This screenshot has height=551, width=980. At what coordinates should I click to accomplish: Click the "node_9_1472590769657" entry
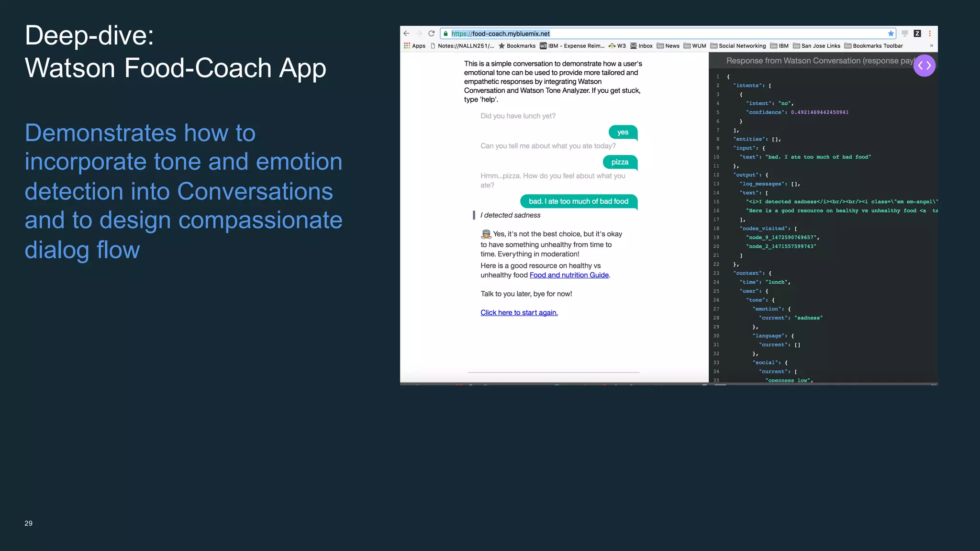(782, 238)
